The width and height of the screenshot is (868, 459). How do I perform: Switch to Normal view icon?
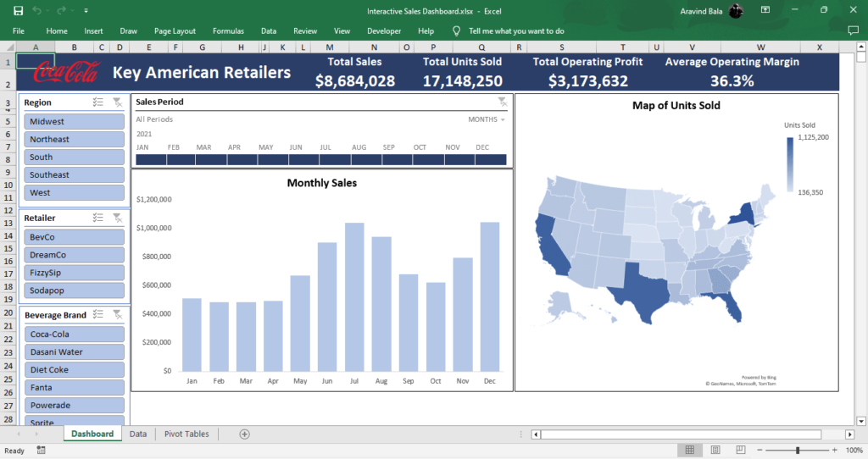690,451
